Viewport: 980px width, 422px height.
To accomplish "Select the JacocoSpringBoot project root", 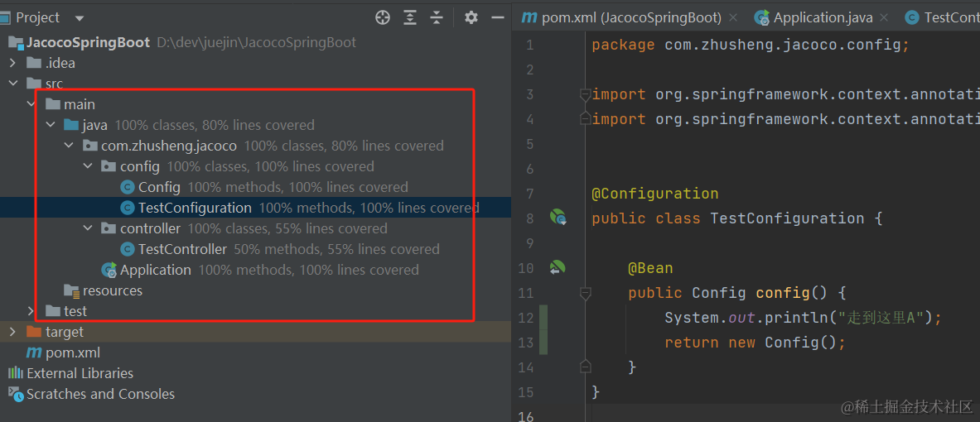I will [88, 42].
